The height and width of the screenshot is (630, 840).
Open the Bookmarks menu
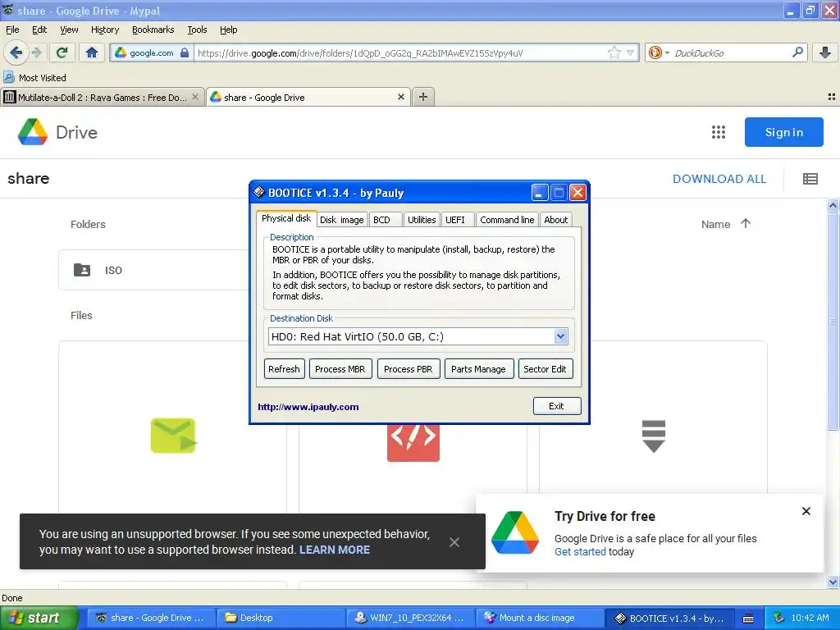pyautogui.click(x=153, y=30)
